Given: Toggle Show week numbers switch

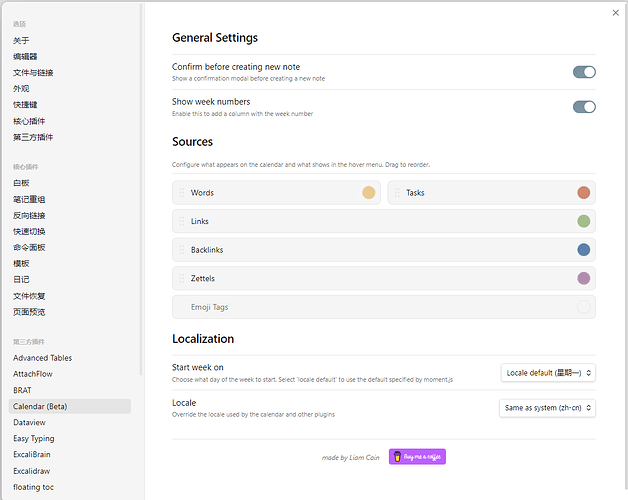Looking at the screenshot, I should point(584,107).
